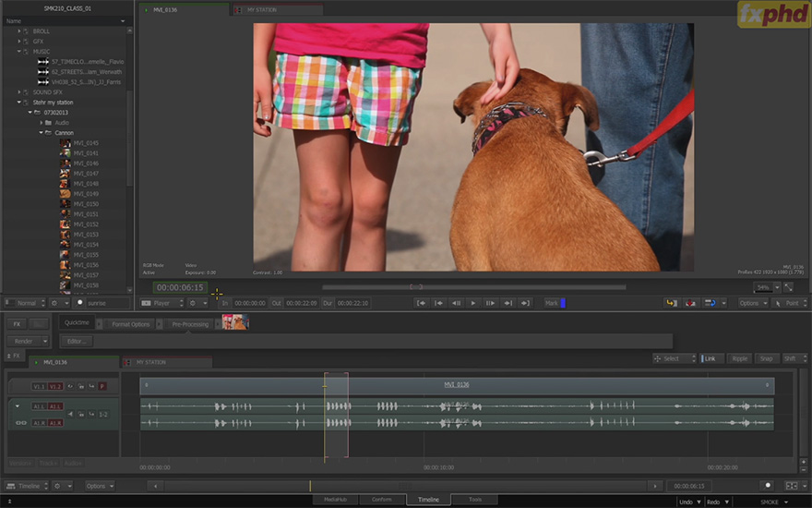Expand the BROLL folder
The image size is (812, 508).
click(x=19, y=31)
